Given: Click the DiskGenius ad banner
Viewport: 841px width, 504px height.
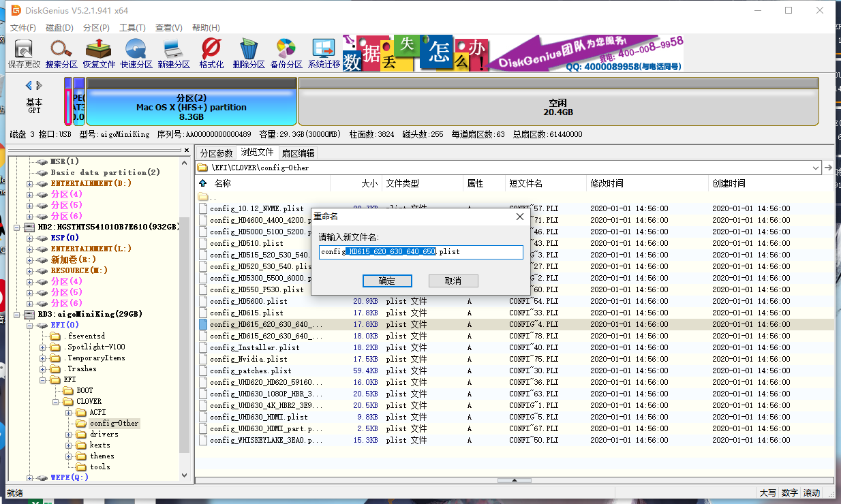Looking at the screenshot, I should point(513,53).
